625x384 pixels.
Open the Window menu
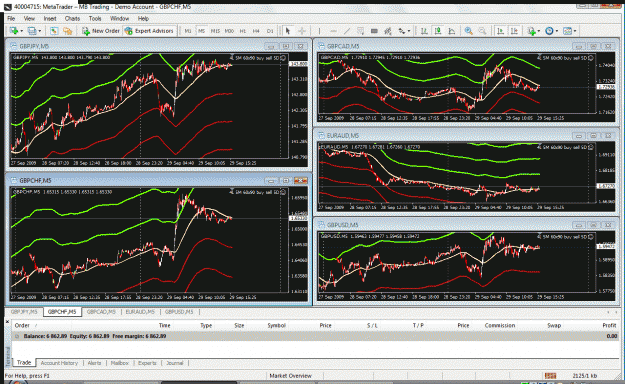point(119,18)
